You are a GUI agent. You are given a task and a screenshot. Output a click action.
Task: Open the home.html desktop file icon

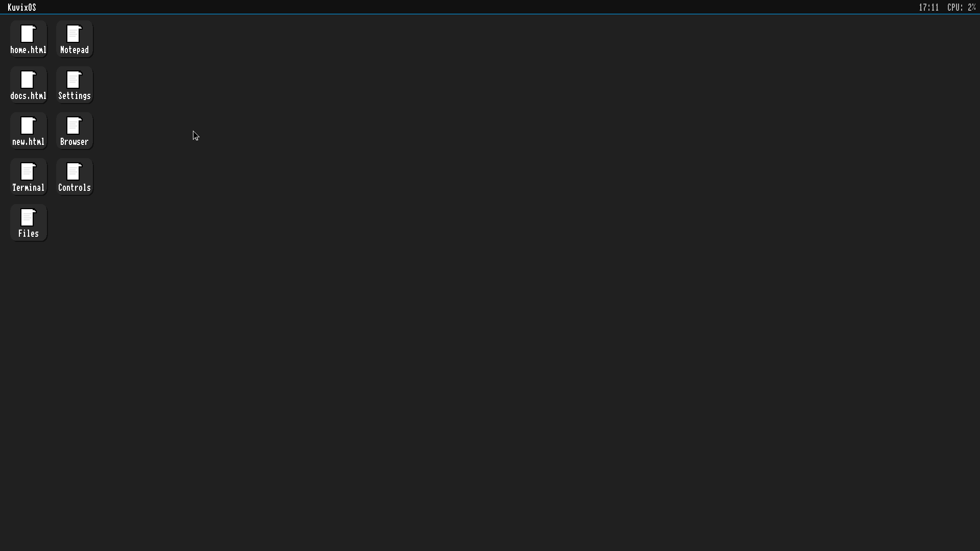(29, 39)
